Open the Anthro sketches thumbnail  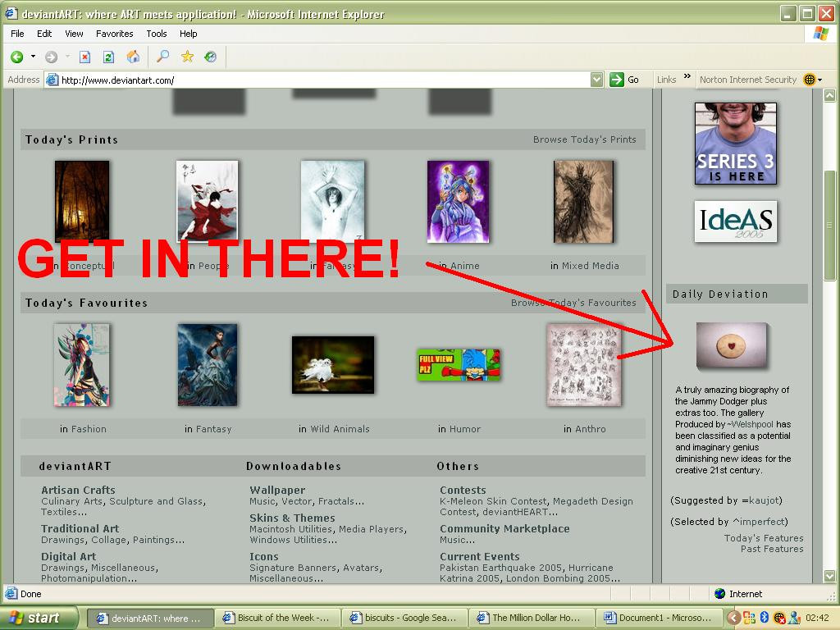[584, 365]
